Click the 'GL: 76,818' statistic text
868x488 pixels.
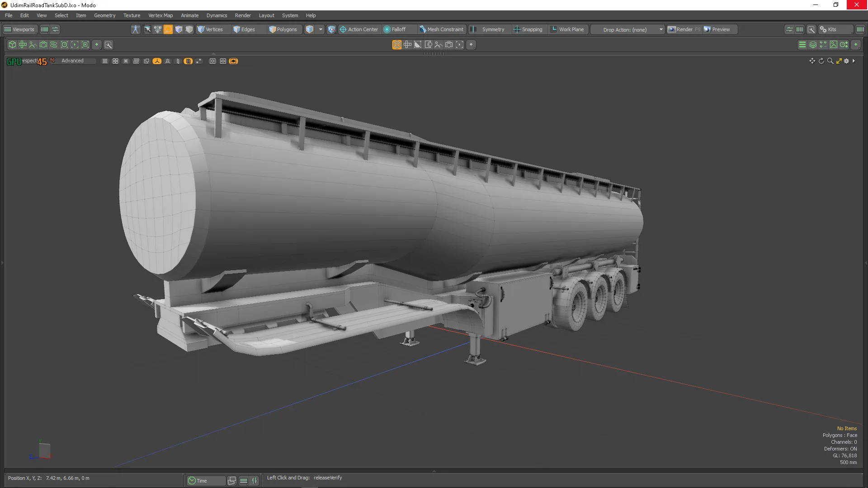844,455
